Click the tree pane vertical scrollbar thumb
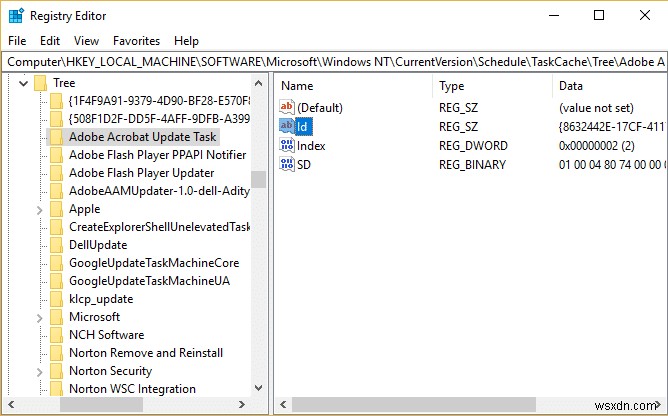 tap(258, 180)
